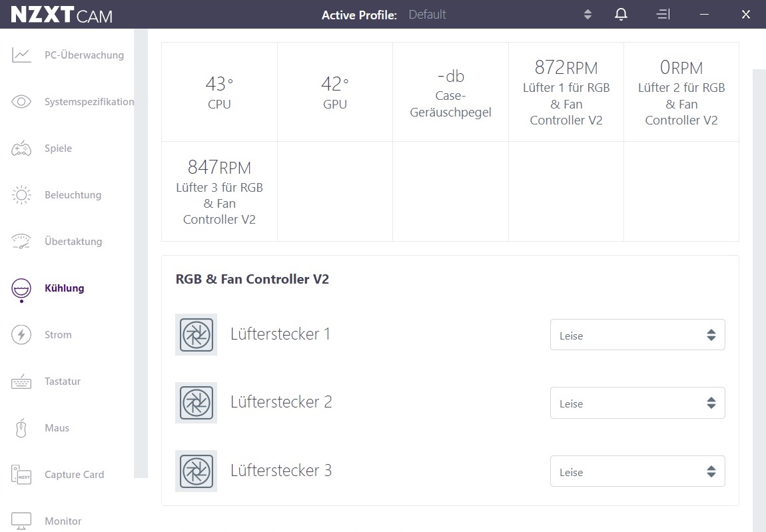Go to the Maus section
The height and width of the screenshot is (532, 766).
57,428
